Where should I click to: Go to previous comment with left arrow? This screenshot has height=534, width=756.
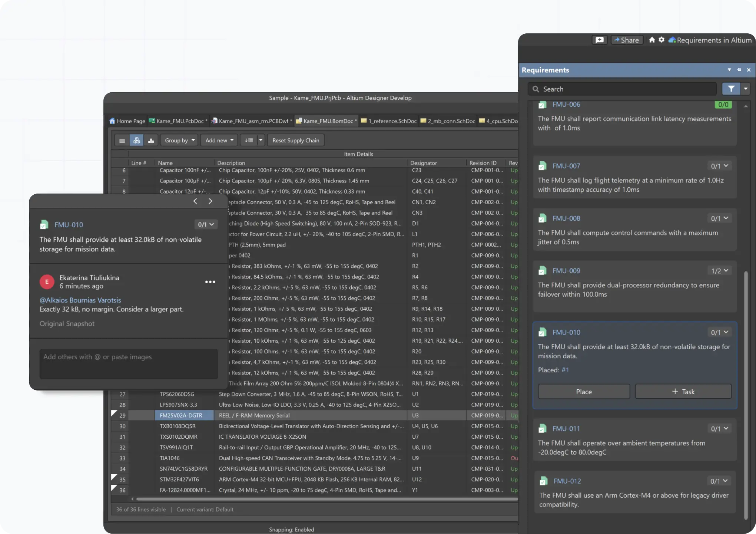tap(195, 201)
